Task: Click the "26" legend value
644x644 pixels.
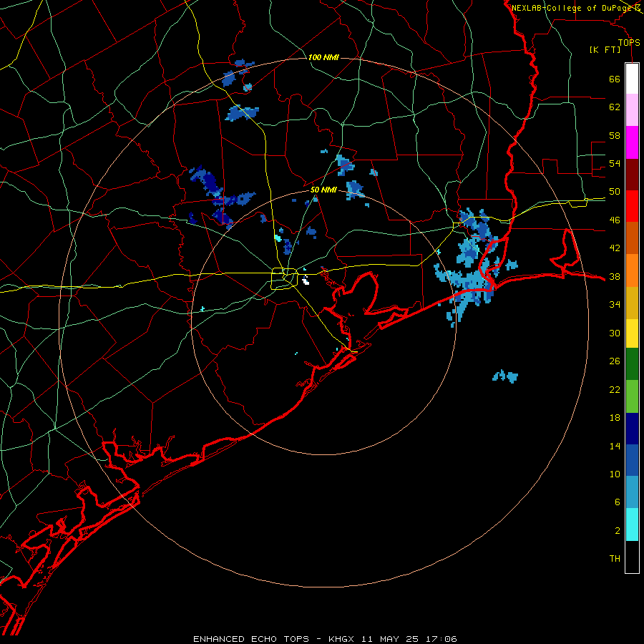Action: click(615, 361)
